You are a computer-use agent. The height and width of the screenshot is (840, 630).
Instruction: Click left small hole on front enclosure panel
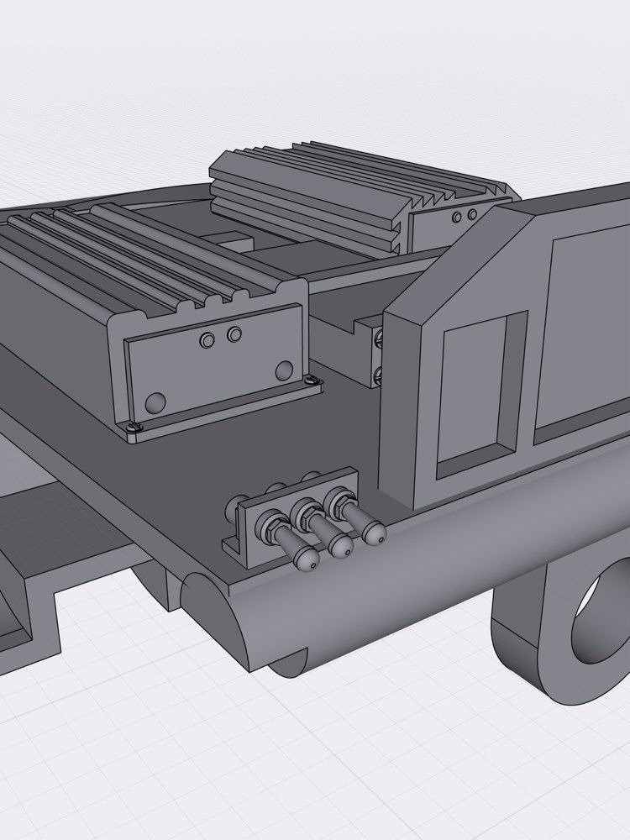[x=207, y=339]
